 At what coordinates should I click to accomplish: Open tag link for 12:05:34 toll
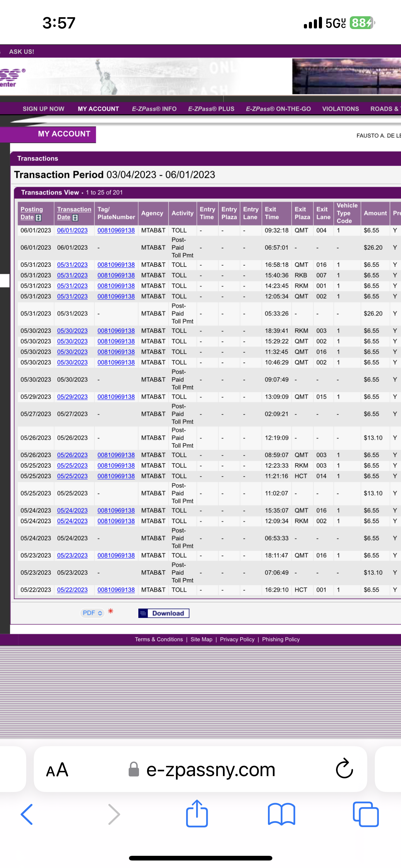point(116,297)
